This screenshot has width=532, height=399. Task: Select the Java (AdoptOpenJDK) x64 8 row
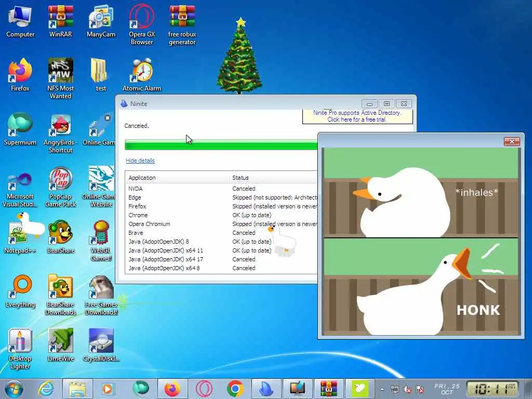[x=221, y=268]
